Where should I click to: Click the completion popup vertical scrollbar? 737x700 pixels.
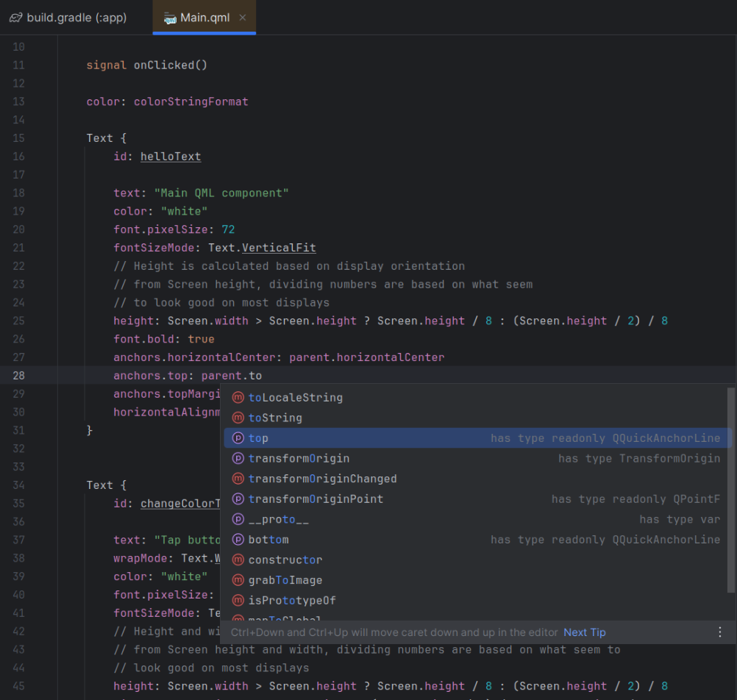[730, 489]
